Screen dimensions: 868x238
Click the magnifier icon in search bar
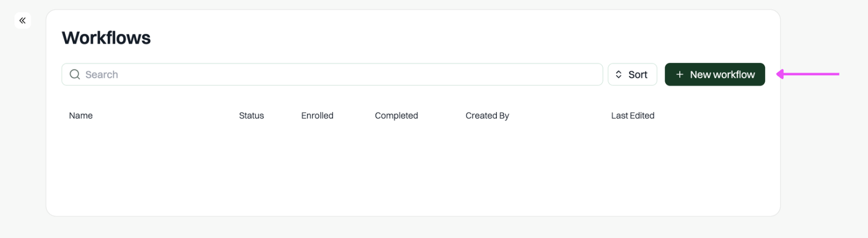pyautogui.click(x=75, y=74)
